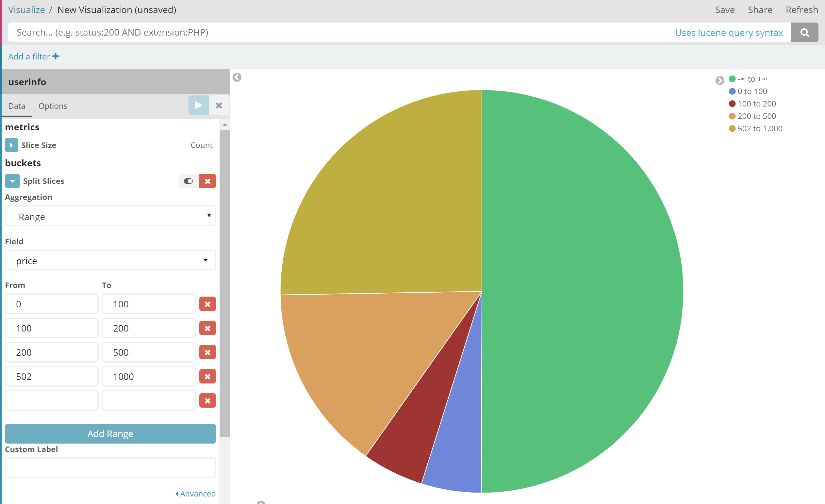Screen dimensions: 825x504
Task: Click the sidebar scrollbar up arrow
Action: pos(225,125)
